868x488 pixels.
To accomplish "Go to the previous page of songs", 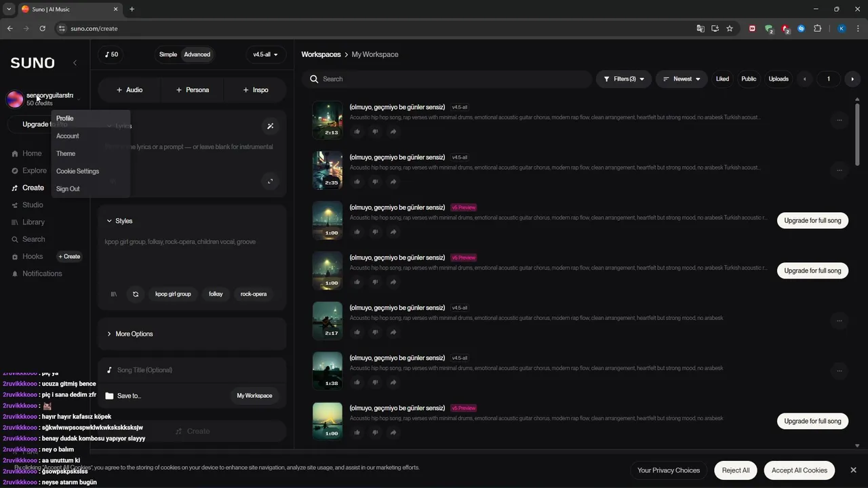I will click(805, 79).
